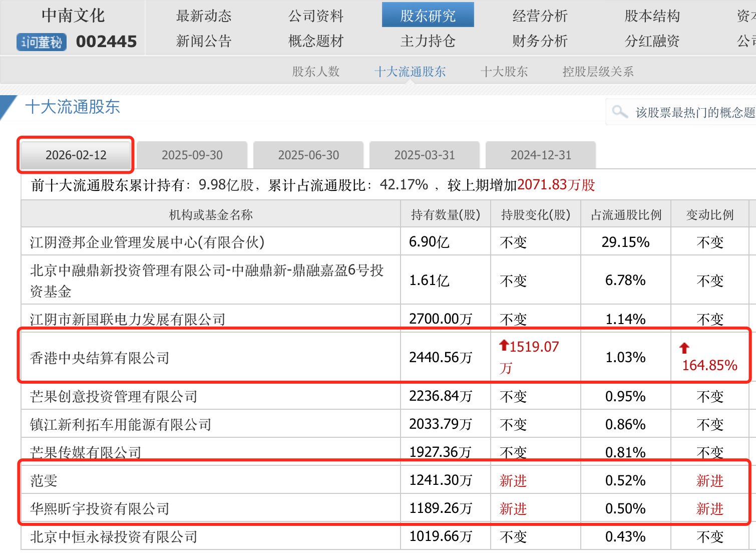Viewport: 756px width, 556px height.
Task: Click the 问董秘 icon badge
Action: point(41,42)
